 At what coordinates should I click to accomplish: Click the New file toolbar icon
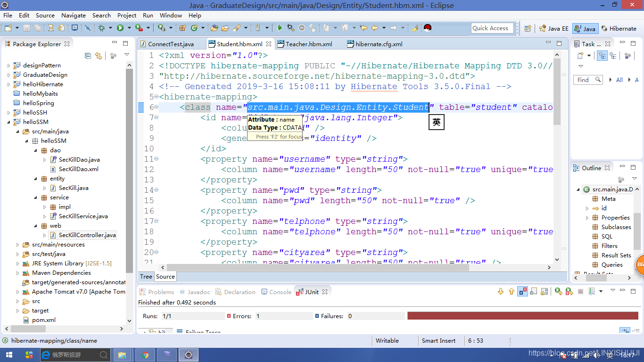coord(8,28)
